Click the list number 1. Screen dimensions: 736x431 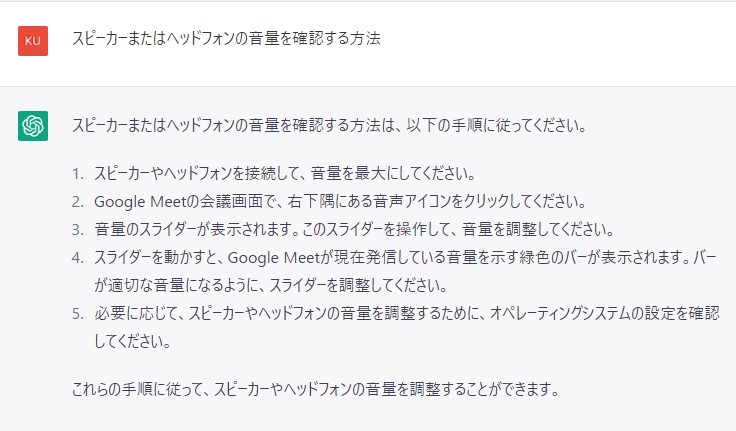(78, 174)
